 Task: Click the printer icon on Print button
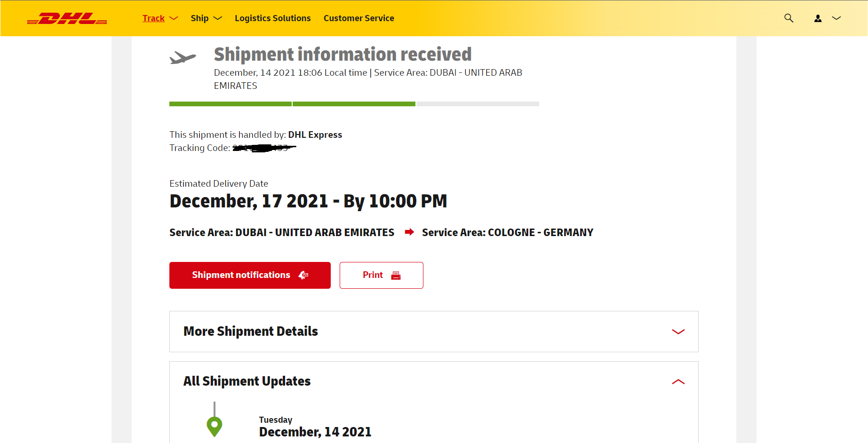point(396,276)
